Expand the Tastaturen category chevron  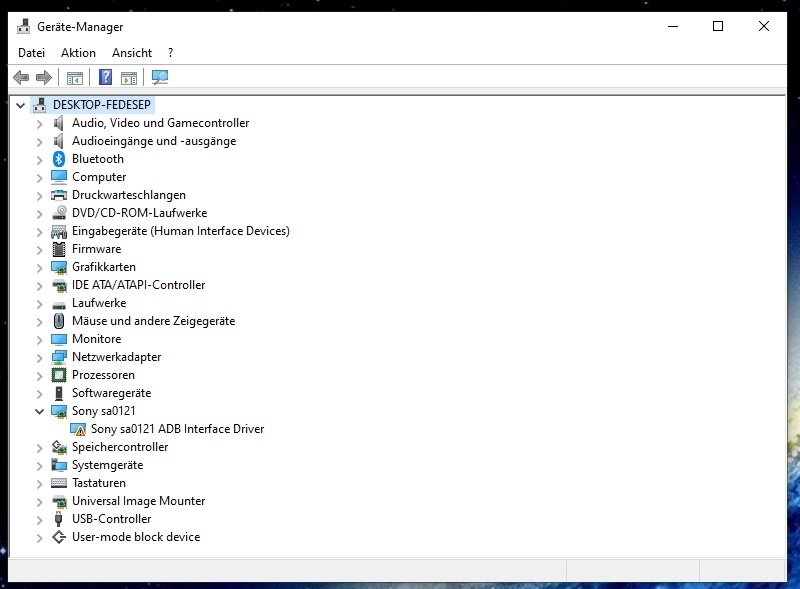click(40, 483)
